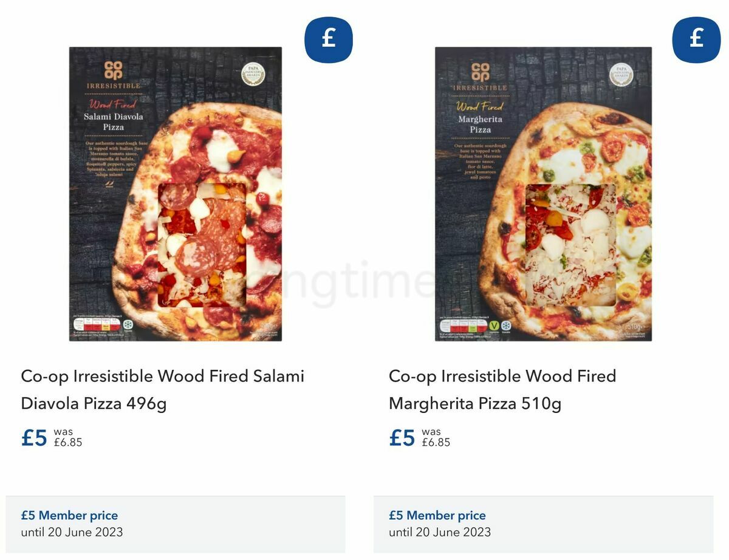The height and width of the screenshot is (560, 729).
Task: Click the £ offer badge on Margherita pizza
Action: click(696, 39)
